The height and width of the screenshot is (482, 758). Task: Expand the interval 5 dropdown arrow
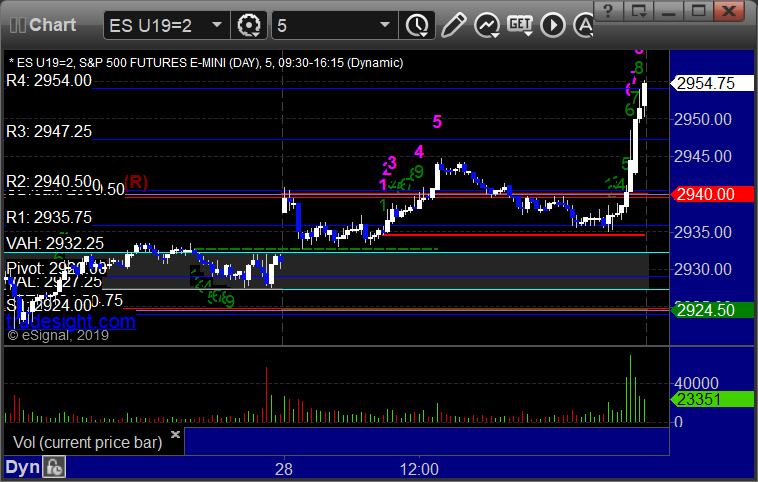385,25
